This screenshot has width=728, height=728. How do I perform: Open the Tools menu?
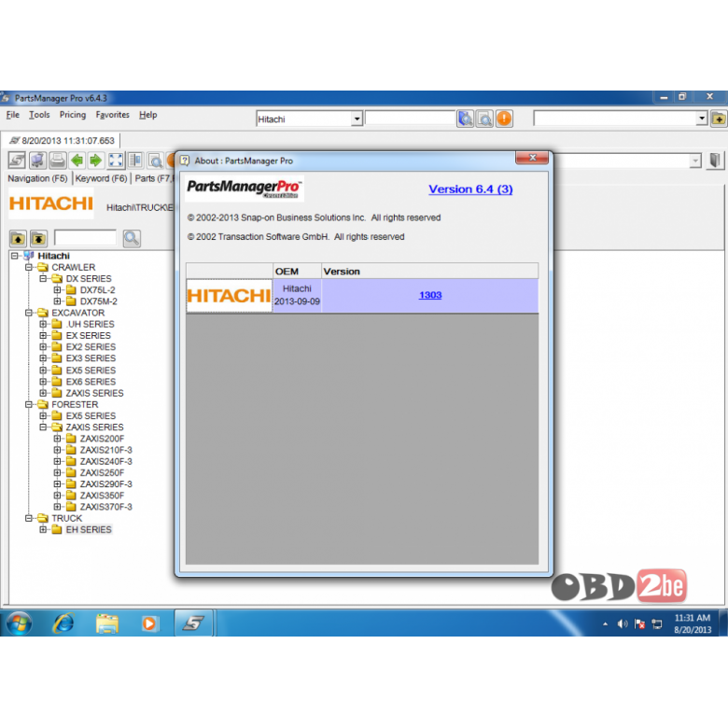pos(39,115)
